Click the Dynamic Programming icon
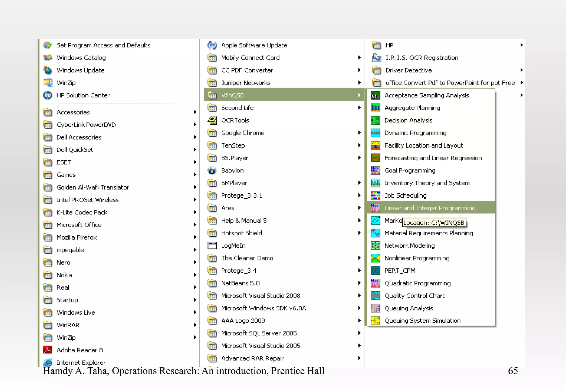This screenshot has height=392, width=566. point(375,133)
